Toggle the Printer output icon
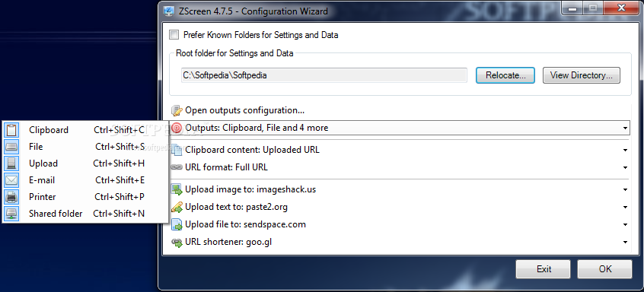Image resolution: width=644 pixels, height=292 pixels. click(x=11, y=197)
